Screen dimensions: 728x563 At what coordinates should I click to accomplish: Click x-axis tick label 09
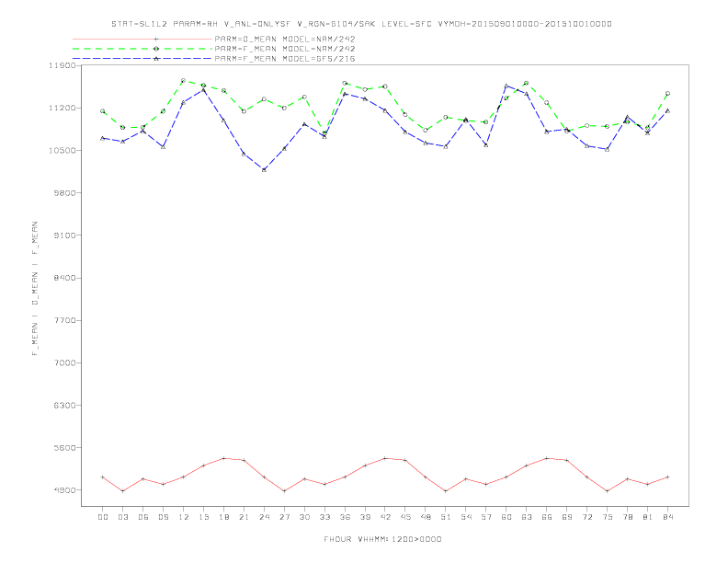pos(163,517)
